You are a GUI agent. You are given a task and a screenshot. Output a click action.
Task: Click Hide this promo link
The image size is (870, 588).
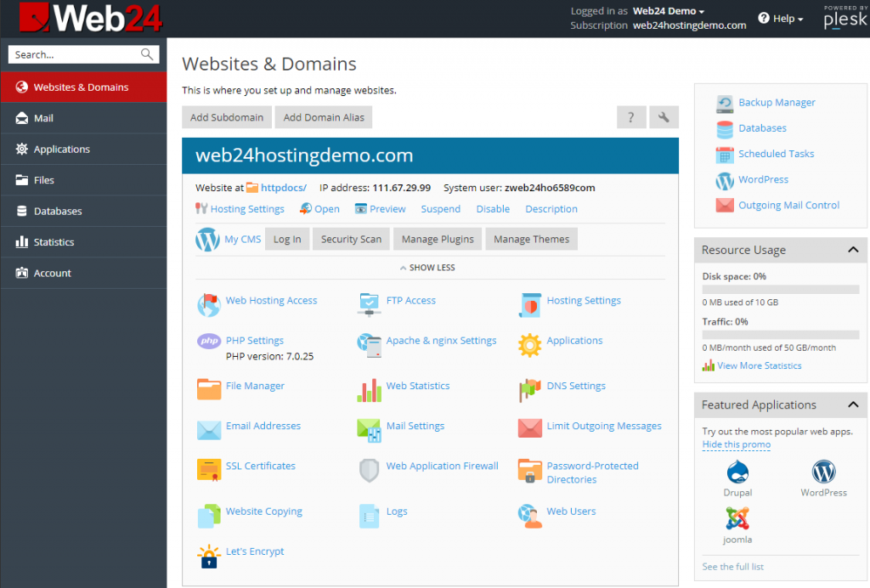(737, 444)
